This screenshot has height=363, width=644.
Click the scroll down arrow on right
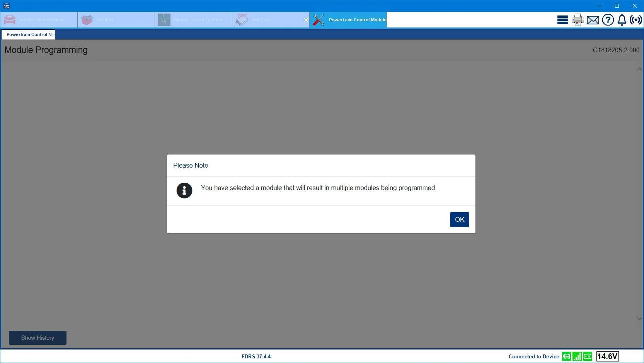pyautogui.click(x=639, y=318)
